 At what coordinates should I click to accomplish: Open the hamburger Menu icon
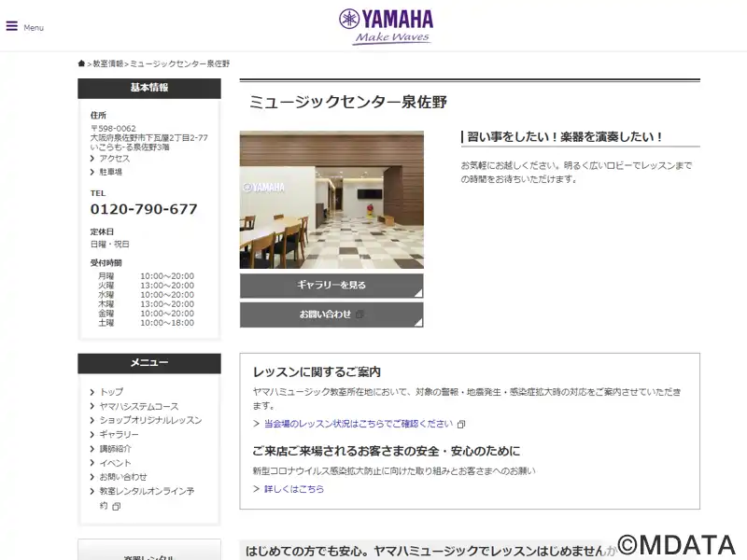click(x=12, y=26)
